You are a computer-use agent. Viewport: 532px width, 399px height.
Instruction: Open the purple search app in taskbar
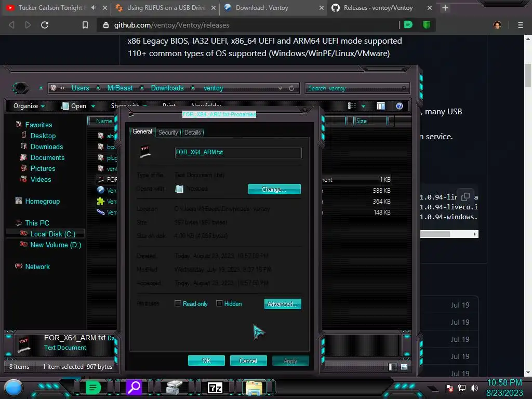coord(134,388)
